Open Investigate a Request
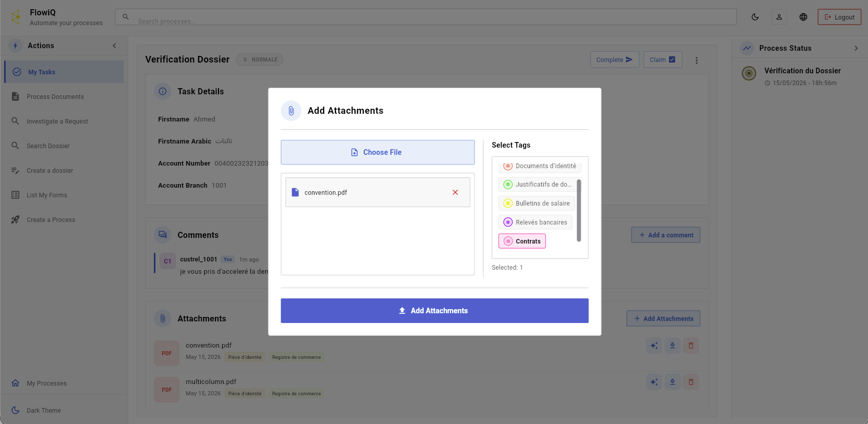The width and height of the screenshot is (868, 424). click(64, 121)
